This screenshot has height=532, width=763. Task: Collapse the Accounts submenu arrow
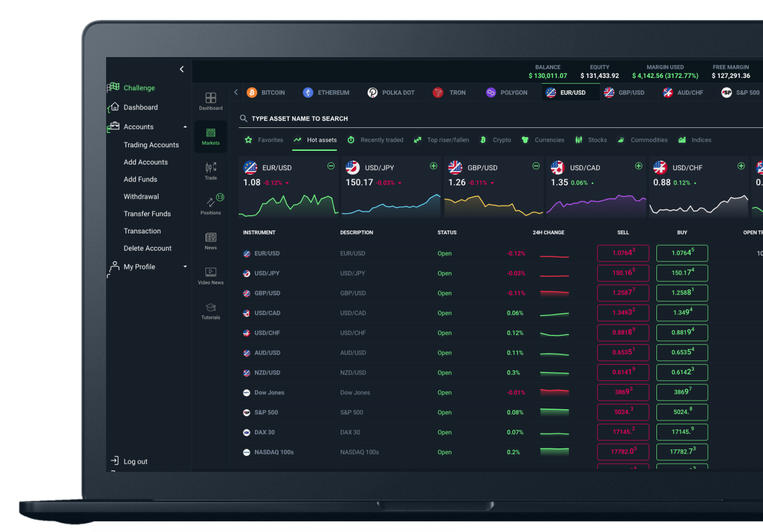185,127
